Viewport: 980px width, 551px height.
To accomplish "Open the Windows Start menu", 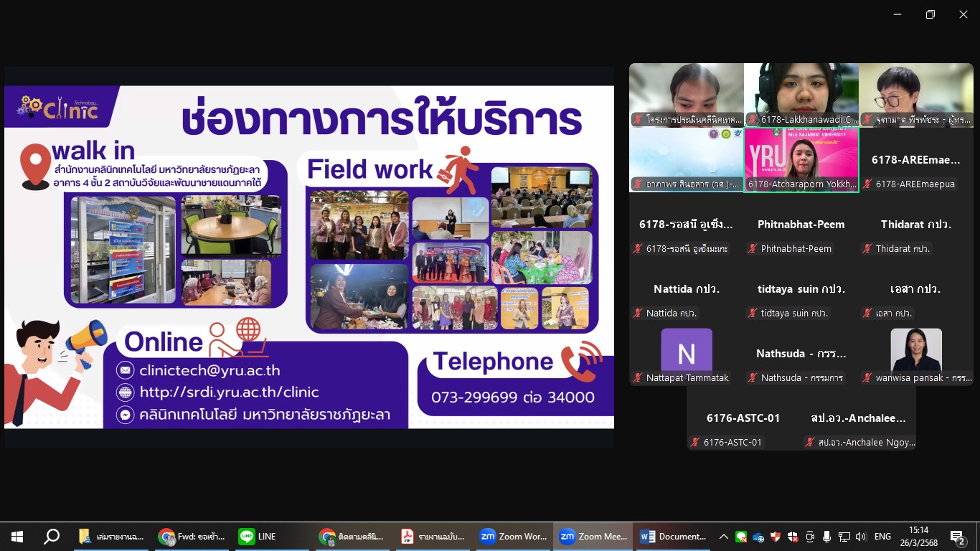I will tap(17, 537).
